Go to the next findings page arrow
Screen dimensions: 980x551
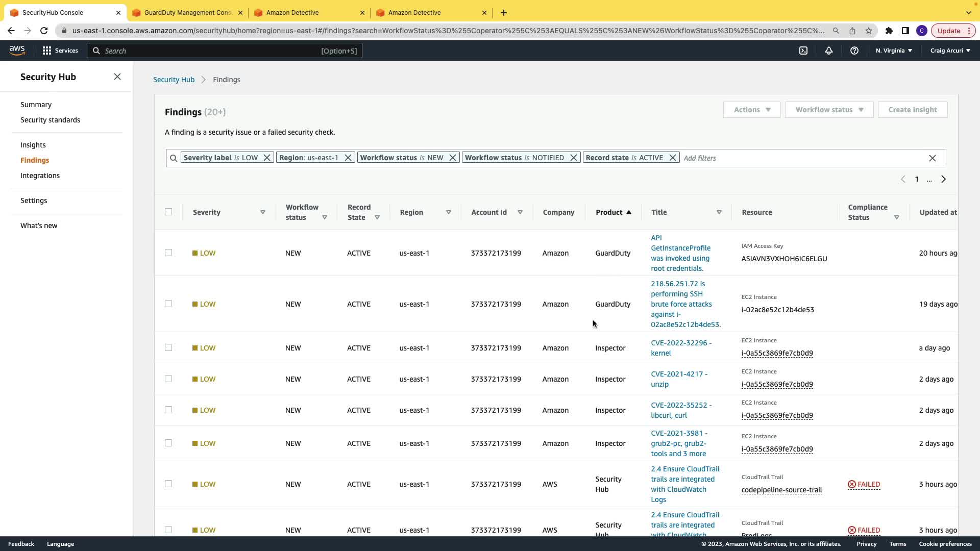943,179
